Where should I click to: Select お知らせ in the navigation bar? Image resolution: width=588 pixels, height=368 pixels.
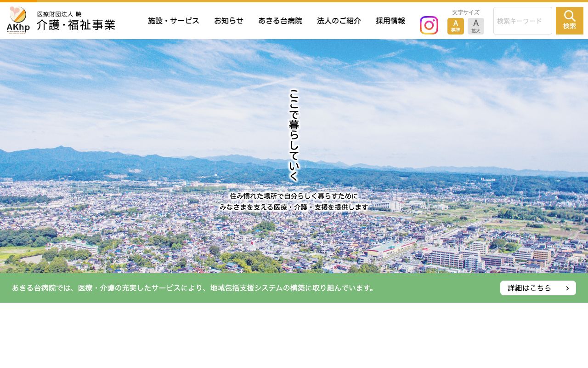(x=229, y=21)
